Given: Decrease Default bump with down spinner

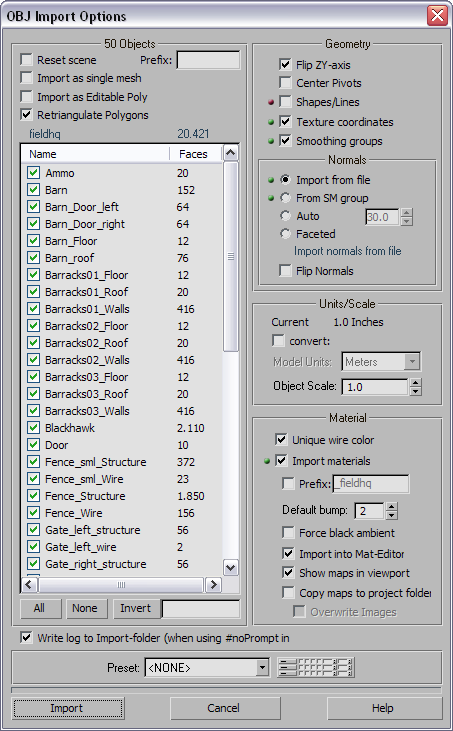Looking at the screenshot, I should [x=391, y=515].
